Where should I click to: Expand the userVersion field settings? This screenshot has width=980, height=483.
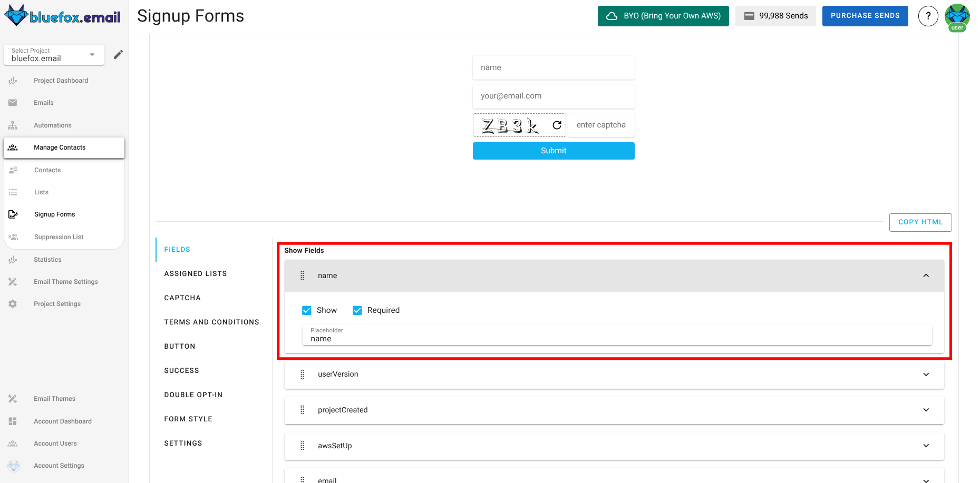point(926,374)
